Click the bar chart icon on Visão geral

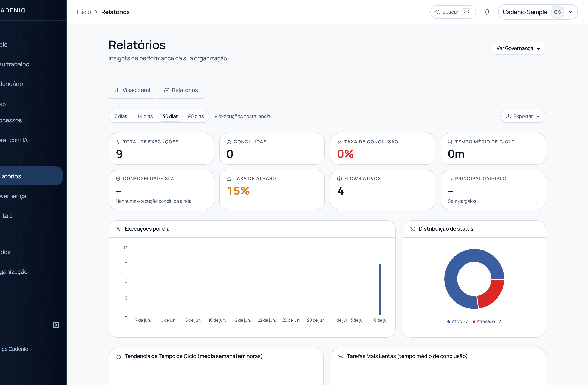[117, 90]
